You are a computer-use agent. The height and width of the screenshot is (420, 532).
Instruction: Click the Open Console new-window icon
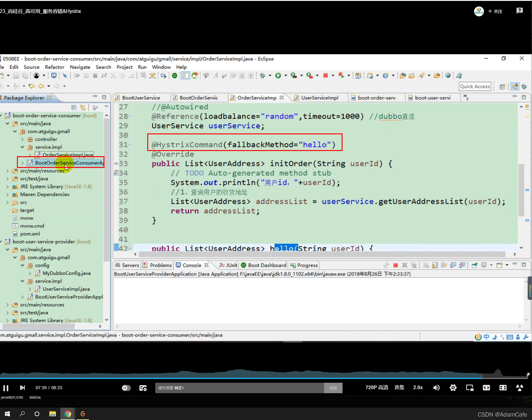pyautogui.click(x=499, y=265)
